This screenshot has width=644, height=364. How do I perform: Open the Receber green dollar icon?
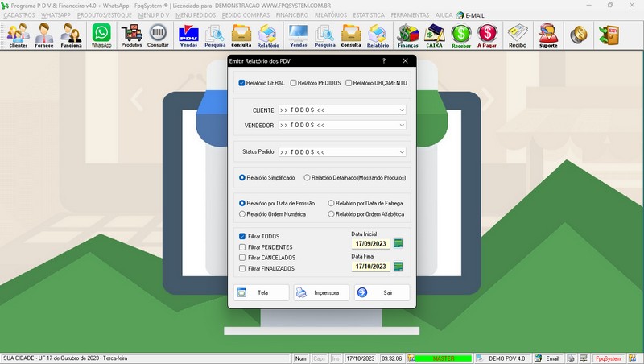click(x=461, y=35)
